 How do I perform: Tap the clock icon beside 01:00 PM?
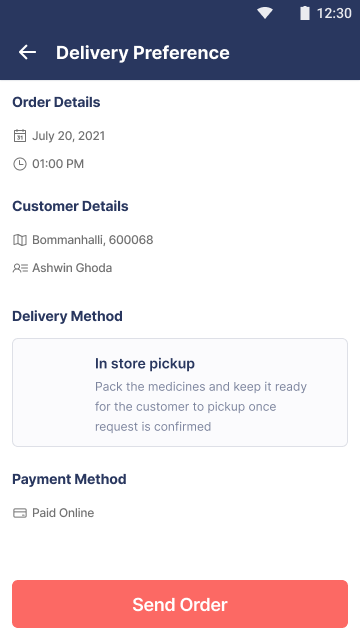pyautogui.click(x=20, y=164)
